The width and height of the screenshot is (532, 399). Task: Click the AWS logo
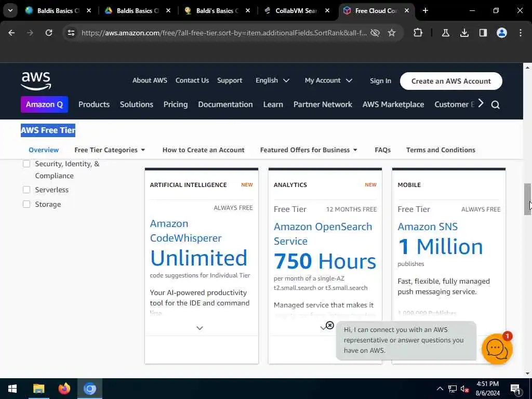tap(36, 81)
